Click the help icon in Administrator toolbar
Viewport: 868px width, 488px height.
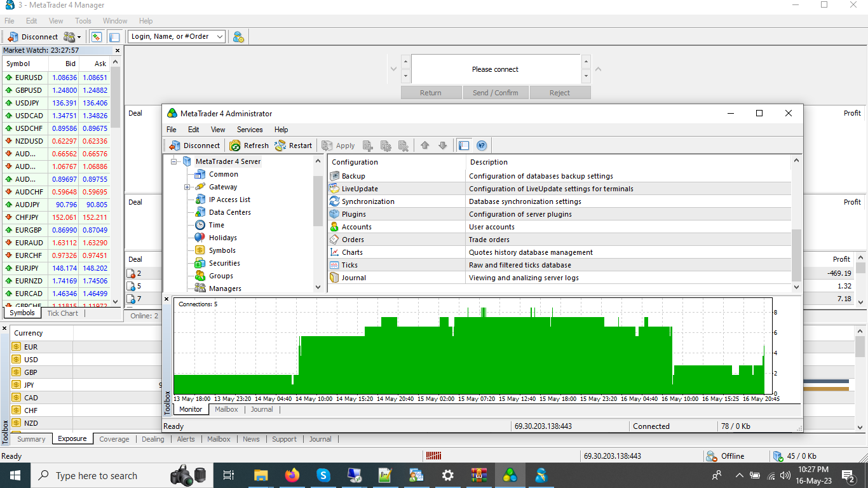(x=481, y=146)
